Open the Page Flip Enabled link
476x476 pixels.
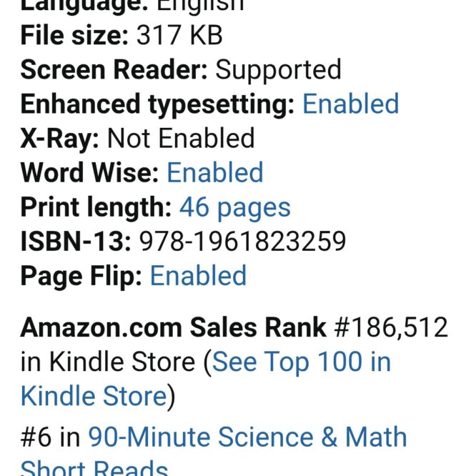point(198,276)
